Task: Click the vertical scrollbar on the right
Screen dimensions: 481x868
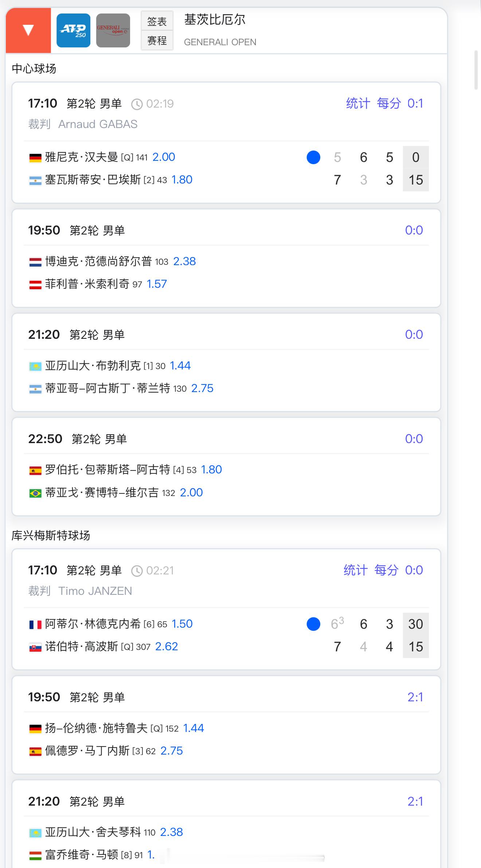Action: (x=476, y=70)
